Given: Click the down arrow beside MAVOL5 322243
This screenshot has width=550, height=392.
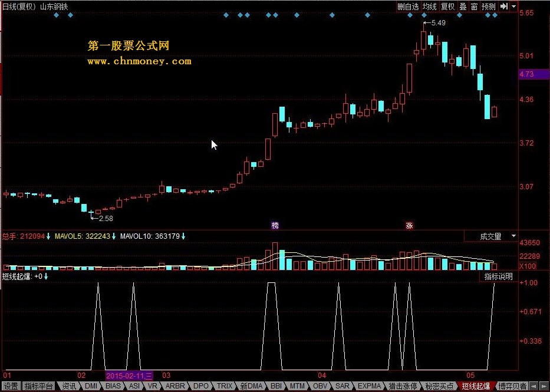Looking at the screenshot, I should tap(114, 236).
